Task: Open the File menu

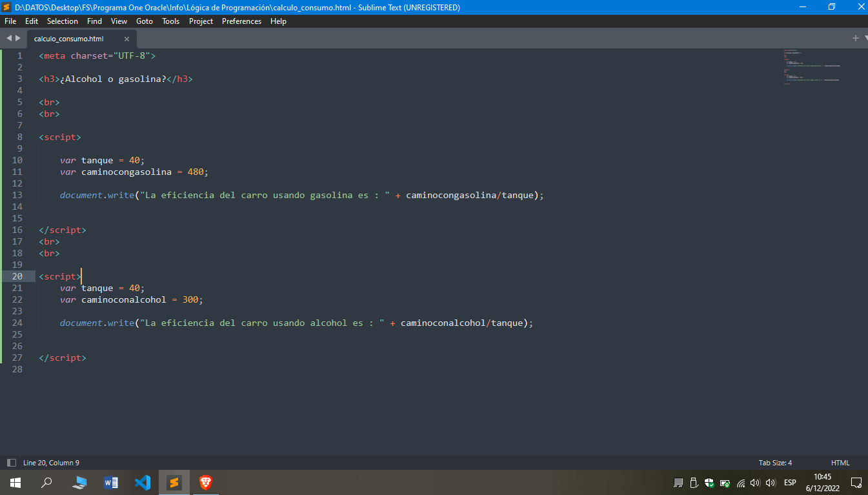Action: tap(10, 21)
